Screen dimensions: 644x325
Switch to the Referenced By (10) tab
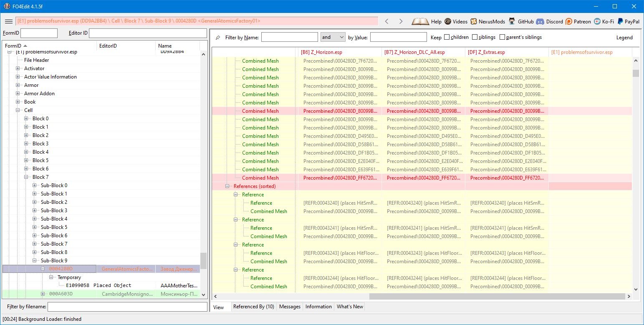coord(253,307)
